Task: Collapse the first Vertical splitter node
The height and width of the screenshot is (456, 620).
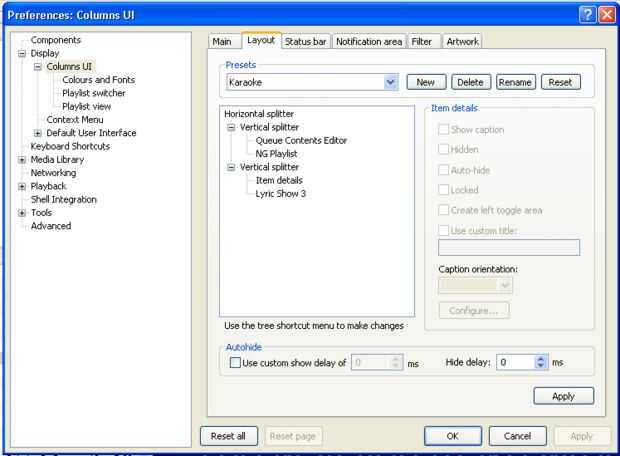Action: (x=231, y=127)
